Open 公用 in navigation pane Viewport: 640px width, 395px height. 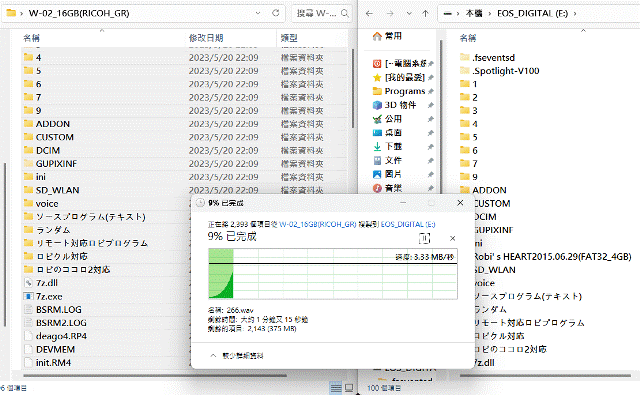387,119
